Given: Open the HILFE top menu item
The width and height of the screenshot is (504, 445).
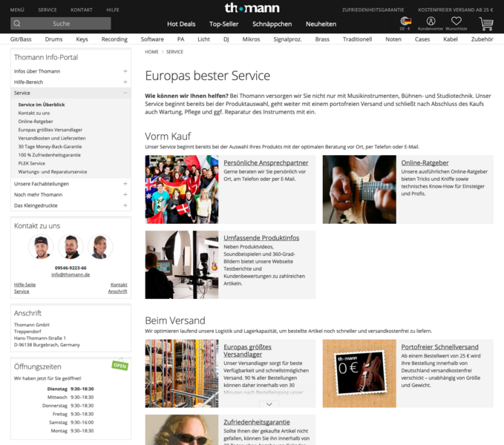Looking at the screenshot, I should 113,10.
